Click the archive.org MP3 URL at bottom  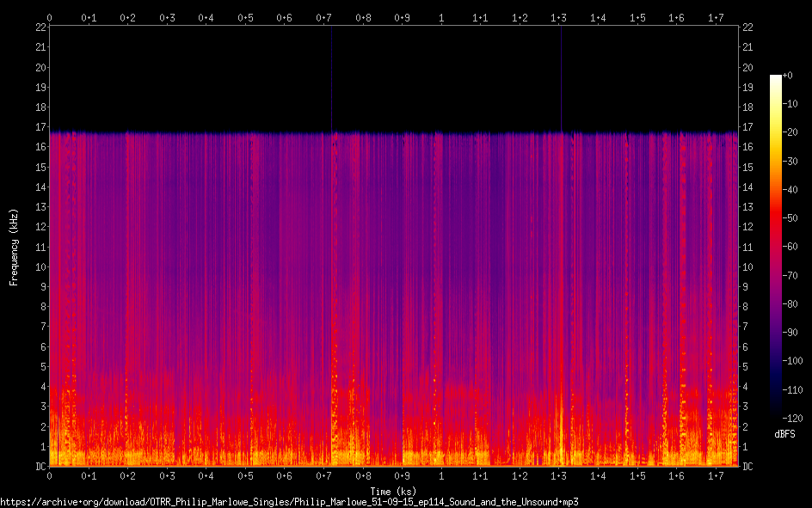click(289, 501)
